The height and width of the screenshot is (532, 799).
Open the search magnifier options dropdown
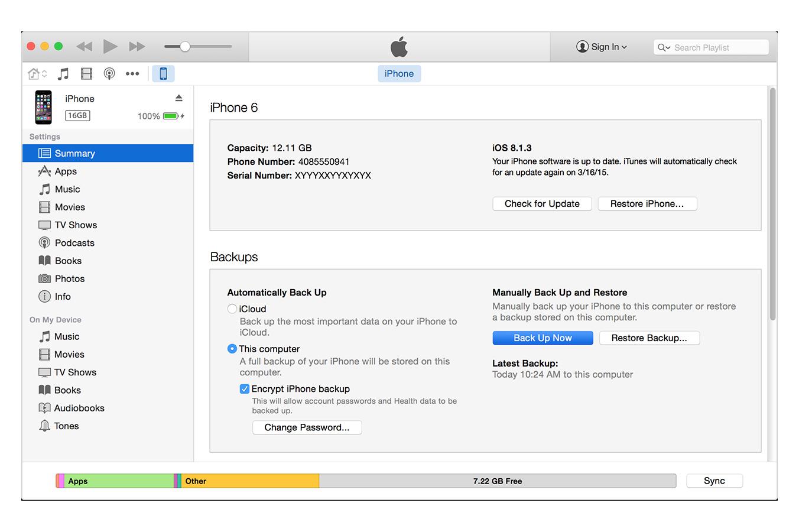click(x=664, y=47)
